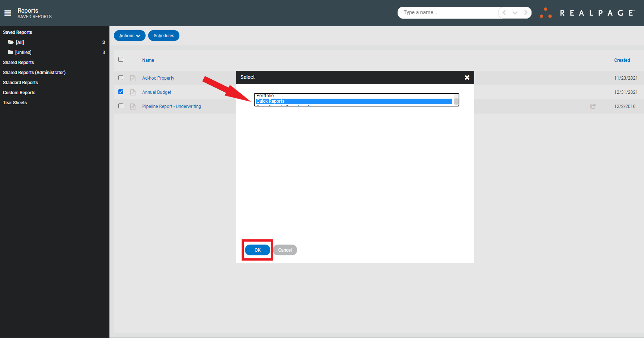Select the [Unfiled] folder
This screenshot has height=338, width=644.
23,52
